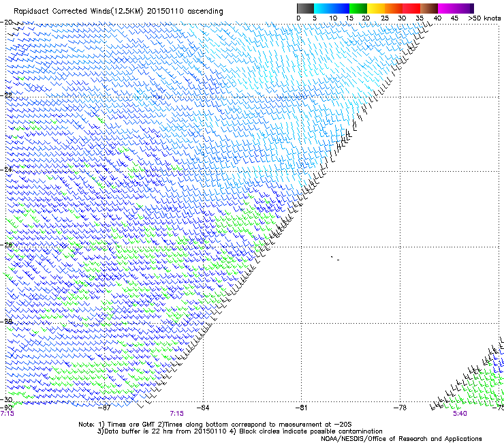Select the magenta 40-45 knots legend segment
The width and height of the screenshot is (504, 443).
[447, 8]
